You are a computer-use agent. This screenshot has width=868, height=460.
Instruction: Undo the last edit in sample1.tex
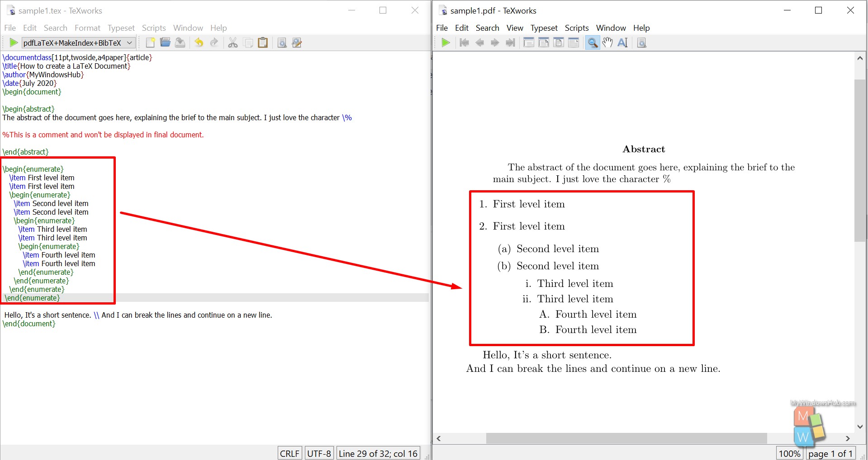[x=198, y=42]
